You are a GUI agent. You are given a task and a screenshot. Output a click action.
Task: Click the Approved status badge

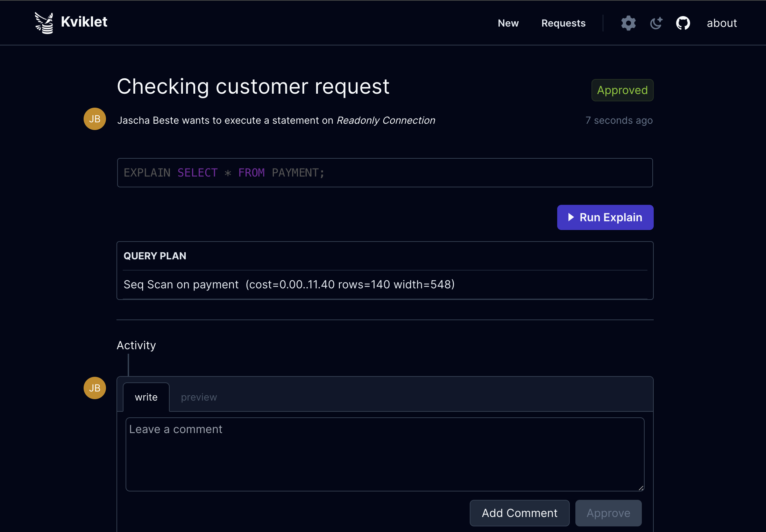[x=622, y=90]
